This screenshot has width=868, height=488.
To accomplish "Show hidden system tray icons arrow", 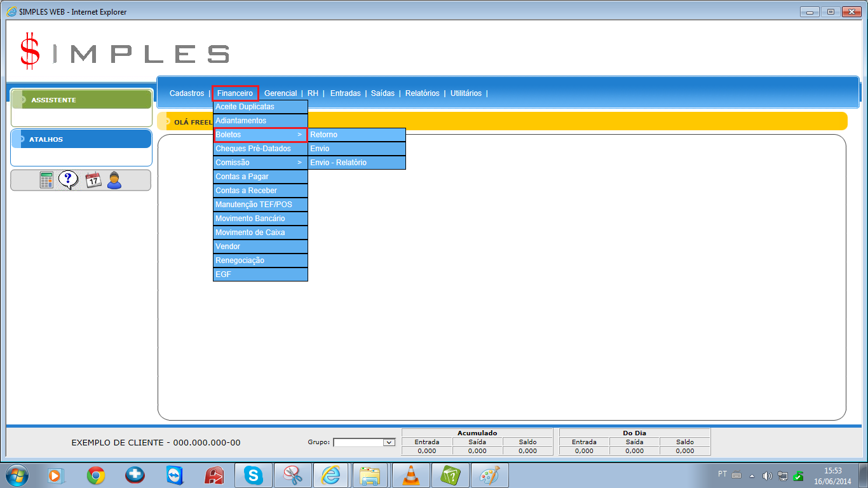I will (x=752, y=475).
